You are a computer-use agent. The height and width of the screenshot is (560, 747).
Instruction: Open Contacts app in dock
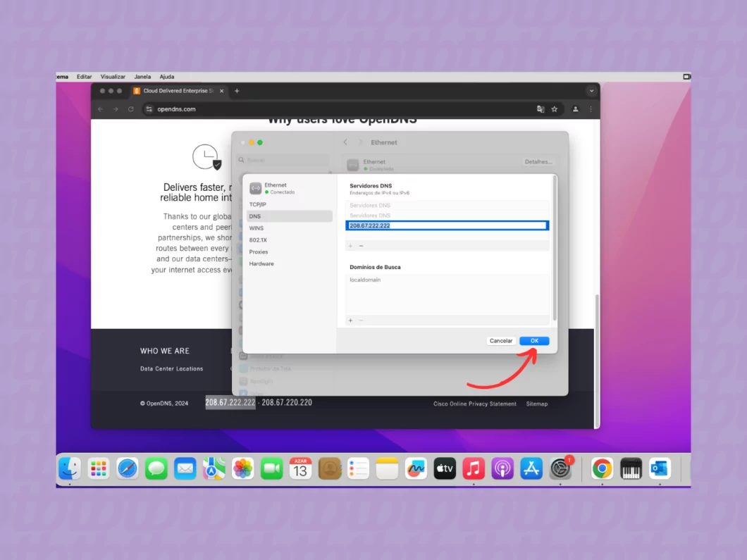(329, 468)
